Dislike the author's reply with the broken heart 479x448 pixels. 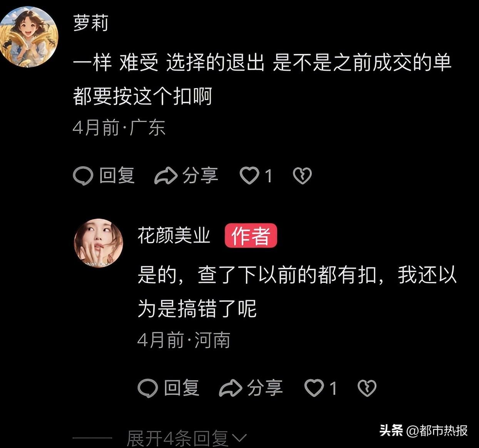pos(367,388)
